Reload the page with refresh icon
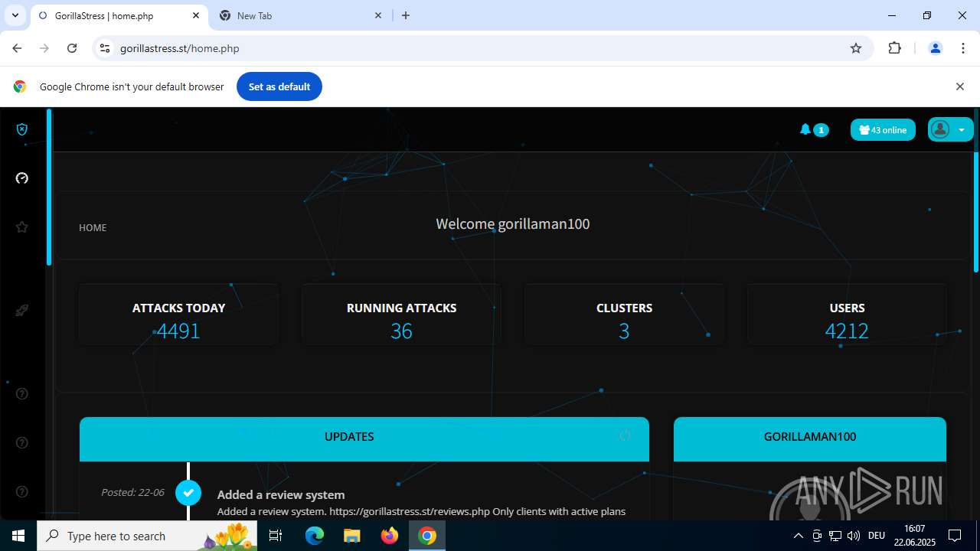This screenshot has width=980, height=551. click(x=72, y=48)
